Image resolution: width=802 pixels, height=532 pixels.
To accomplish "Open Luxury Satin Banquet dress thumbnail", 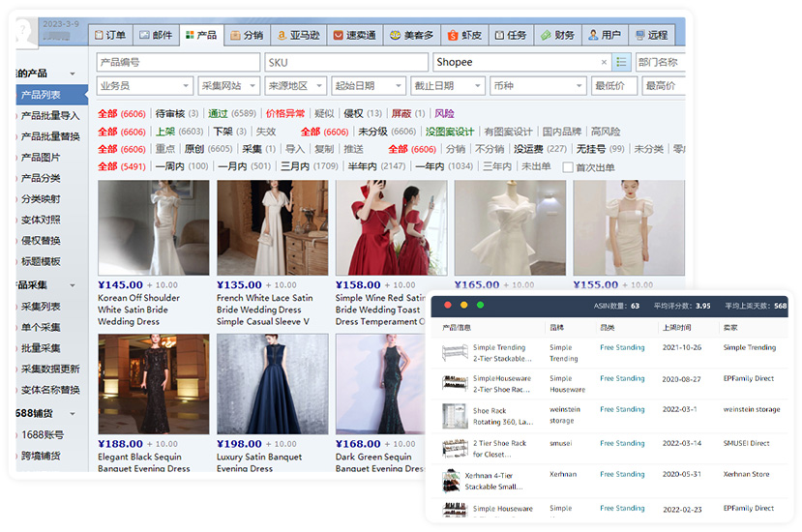I will tap(273, 384).
